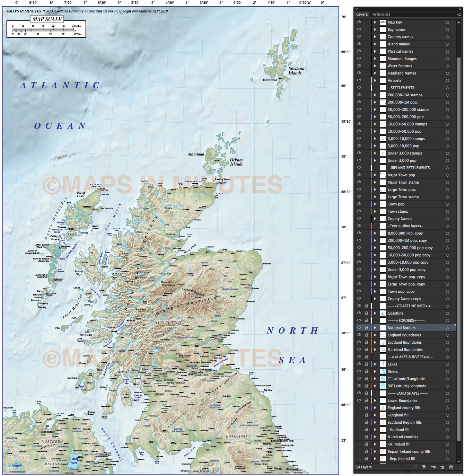Expand the County Names layer
Viewport: 464px width, 476px height.
pyautogui.click(x=376, y=219)
